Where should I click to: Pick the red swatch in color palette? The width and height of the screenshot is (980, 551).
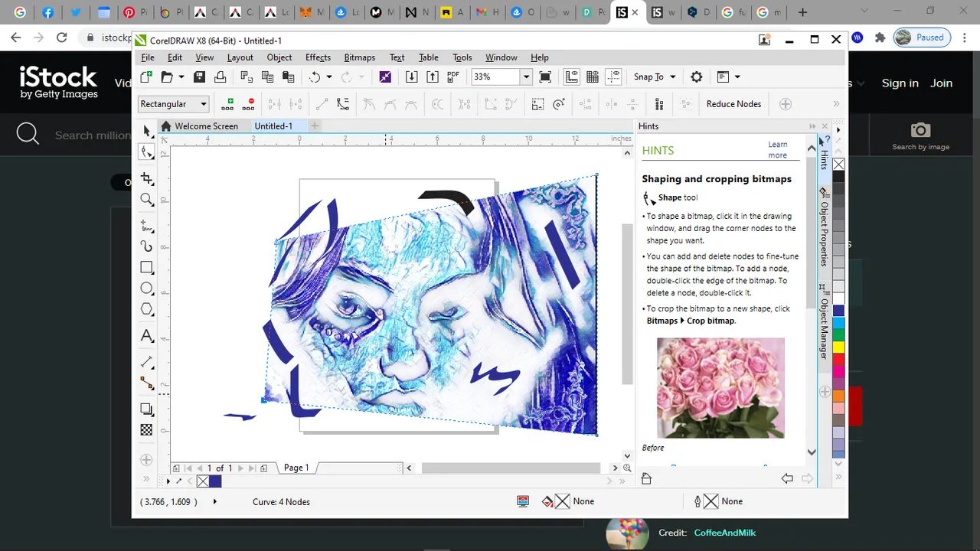point(838,358)
